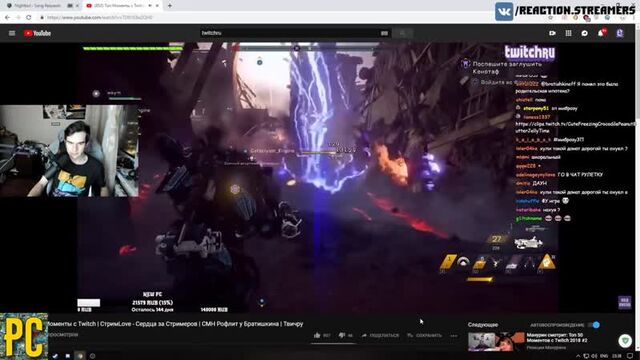640x360 pixels.
Task: Go to the YouTube home logo
Action: pos(37,33)
